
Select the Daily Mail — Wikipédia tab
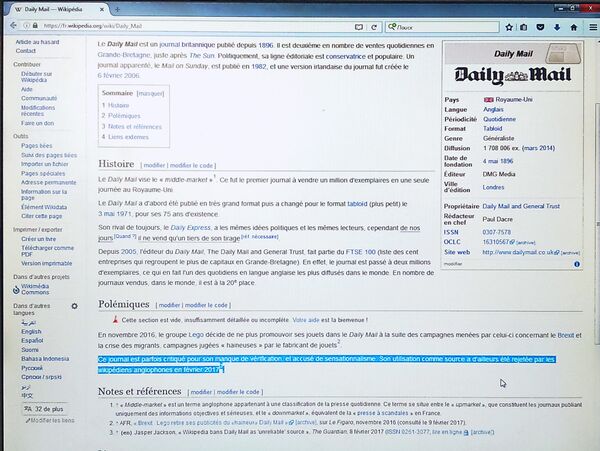coord(57,9)
